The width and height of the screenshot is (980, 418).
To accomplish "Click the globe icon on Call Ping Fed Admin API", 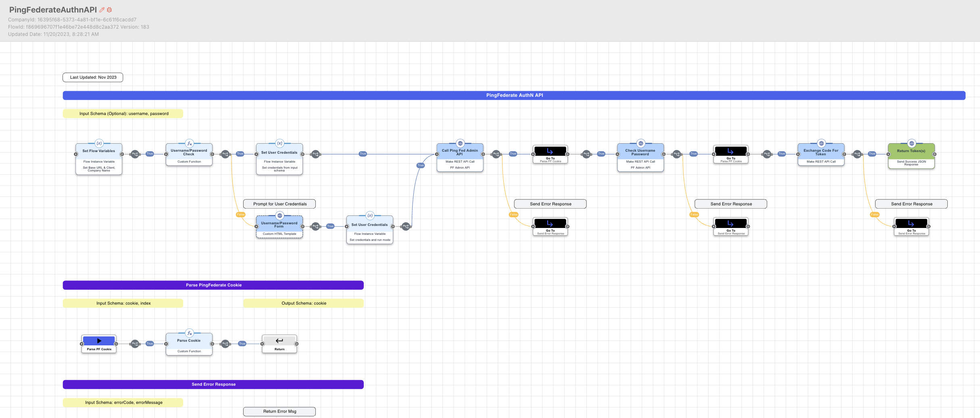I will tap(460, 143).
